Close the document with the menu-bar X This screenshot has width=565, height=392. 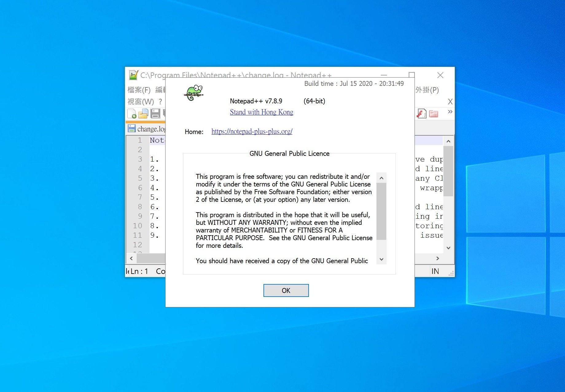450,102
